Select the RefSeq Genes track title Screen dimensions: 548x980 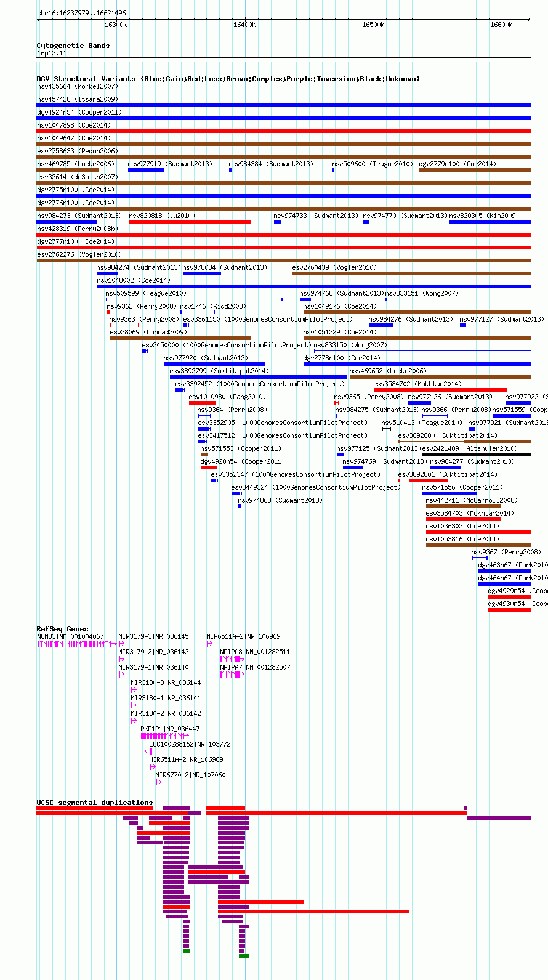pyautogui.click(x=62, y=629)
